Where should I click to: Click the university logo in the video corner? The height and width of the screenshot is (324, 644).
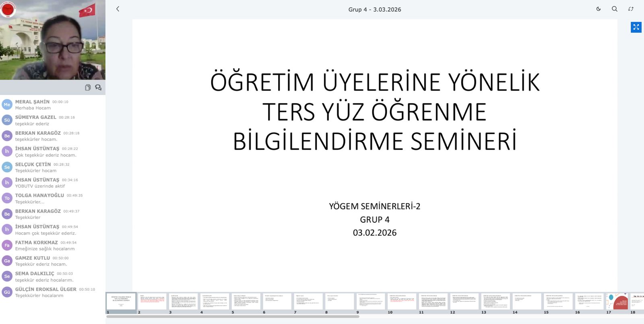(8, 8)
